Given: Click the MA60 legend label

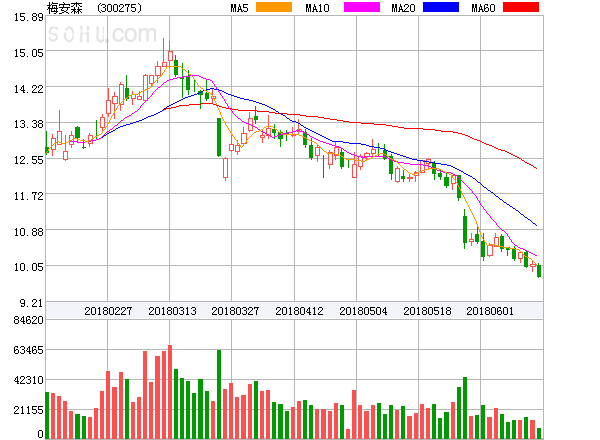Looking at the screenshot, I should pyautogui.click(x=483, y=8).
